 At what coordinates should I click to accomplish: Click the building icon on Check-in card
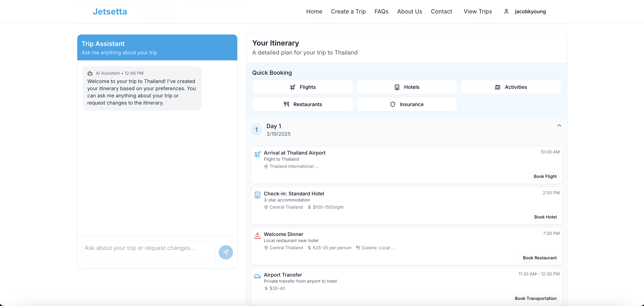click(x=257, y=195)
